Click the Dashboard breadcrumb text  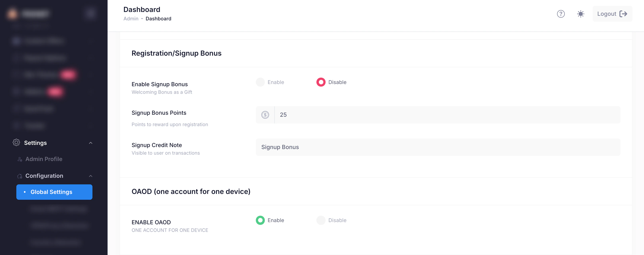(x=158, y=19)
